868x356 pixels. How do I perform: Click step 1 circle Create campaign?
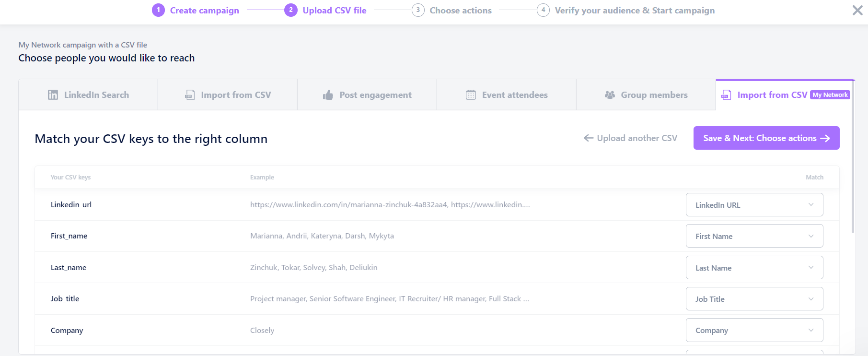pyautogui.click(x=158, y=10)
